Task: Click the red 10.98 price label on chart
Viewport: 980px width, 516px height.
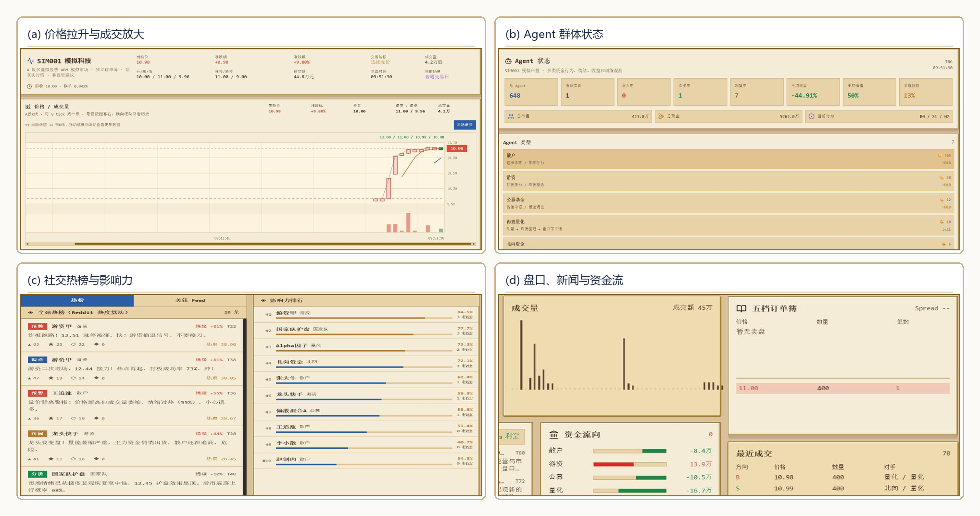Action: click(x=456, y=148)
